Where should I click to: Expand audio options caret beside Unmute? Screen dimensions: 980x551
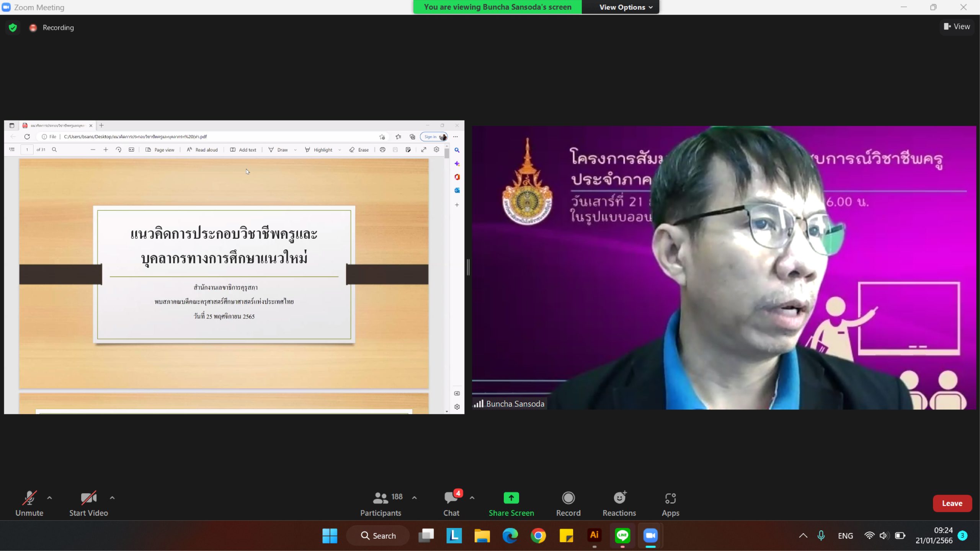[x=49, y=497]
